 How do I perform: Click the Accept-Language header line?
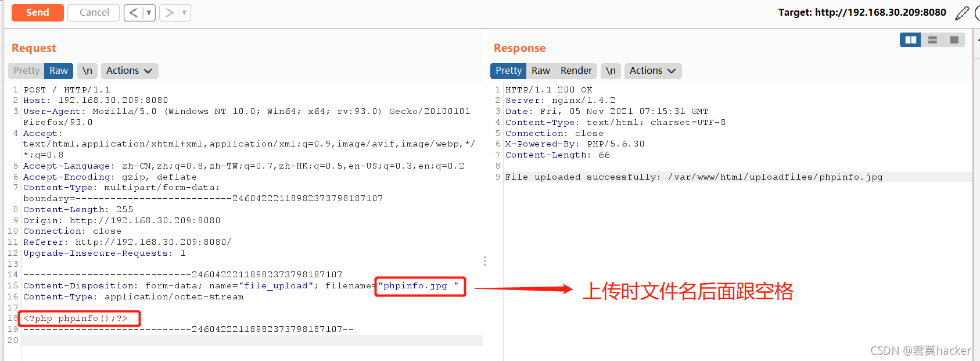point(244,166)
